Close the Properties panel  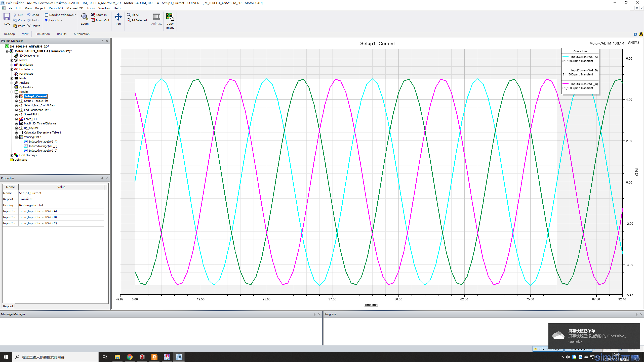tap(107, 178)
